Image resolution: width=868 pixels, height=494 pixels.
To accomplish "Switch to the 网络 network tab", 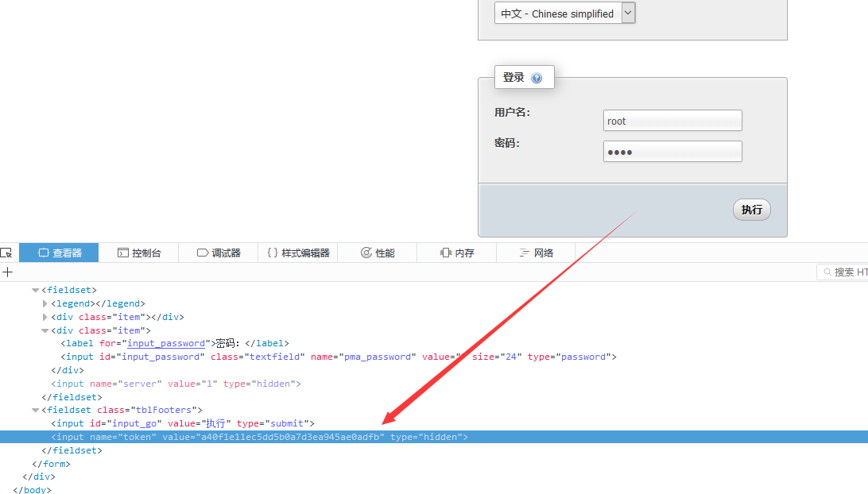I will (537, 253).
